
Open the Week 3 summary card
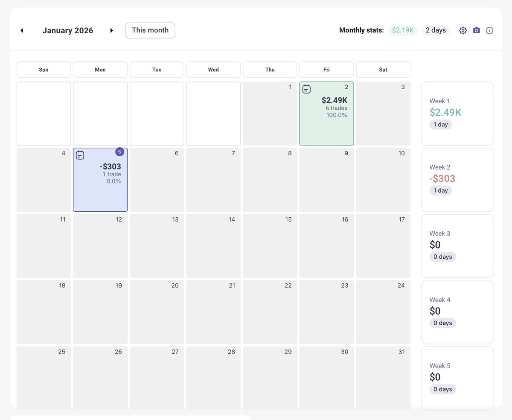[x=457, y=246]
